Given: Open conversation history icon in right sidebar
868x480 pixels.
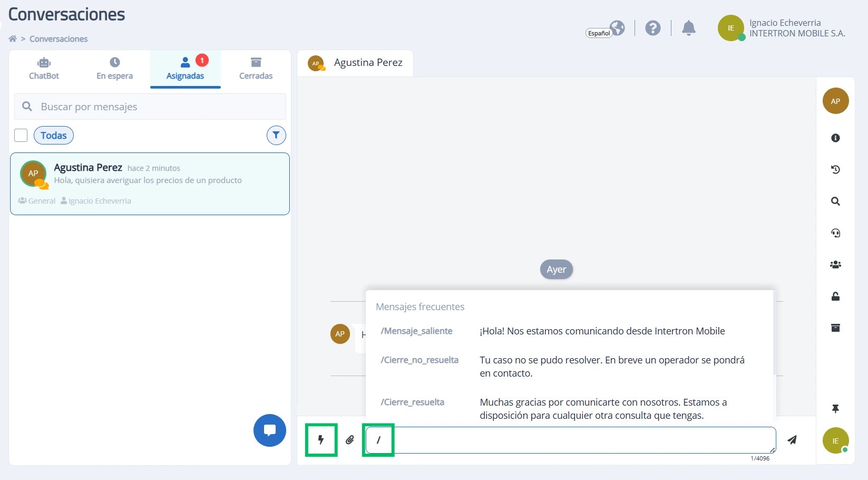Looking at the screenshot, I should [x=835, y=170].
